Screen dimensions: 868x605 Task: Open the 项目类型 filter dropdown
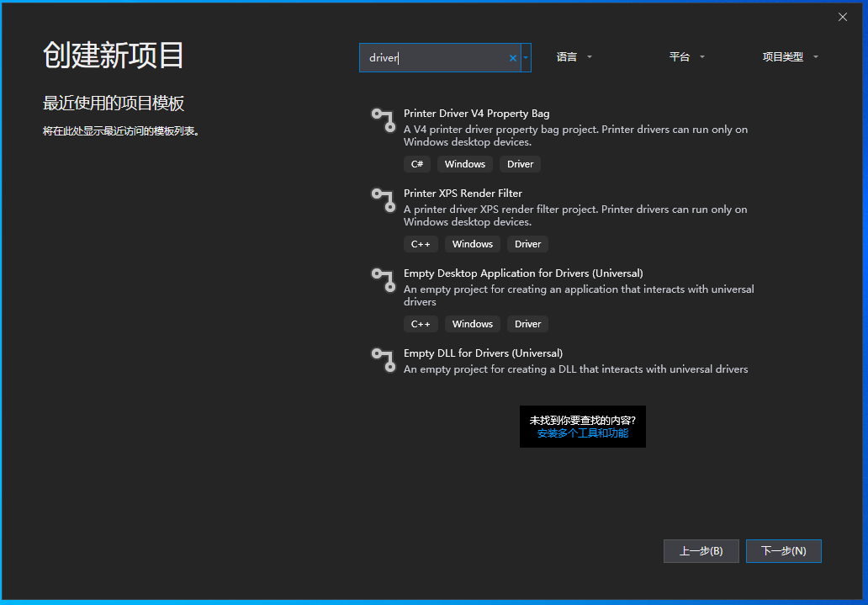pos(789,56)
